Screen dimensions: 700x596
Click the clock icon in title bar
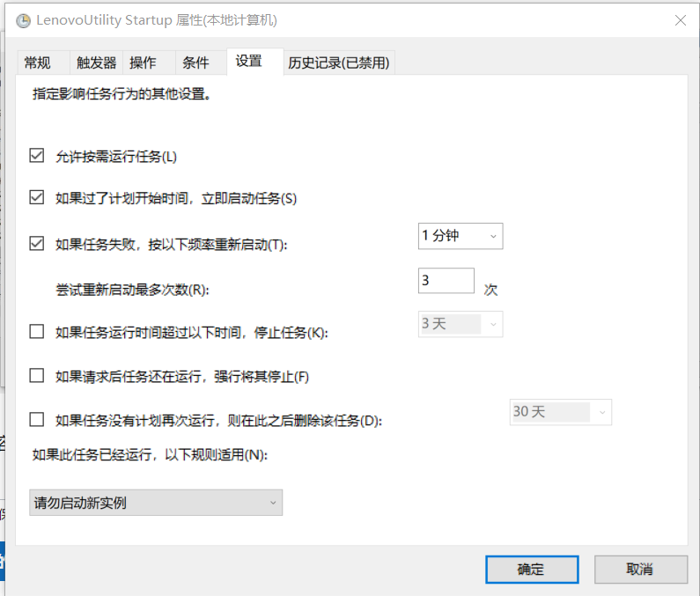(23, 21)
